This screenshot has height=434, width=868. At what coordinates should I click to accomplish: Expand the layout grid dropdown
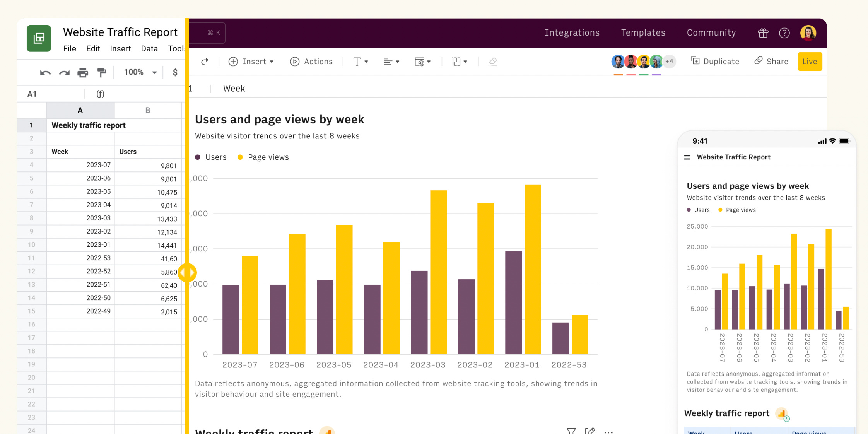(460, 62)
